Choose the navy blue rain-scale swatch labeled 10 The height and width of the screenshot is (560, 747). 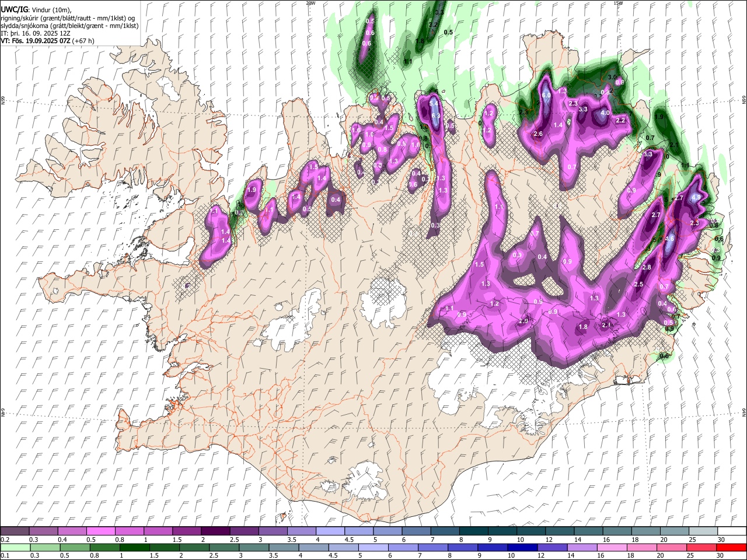523,548
